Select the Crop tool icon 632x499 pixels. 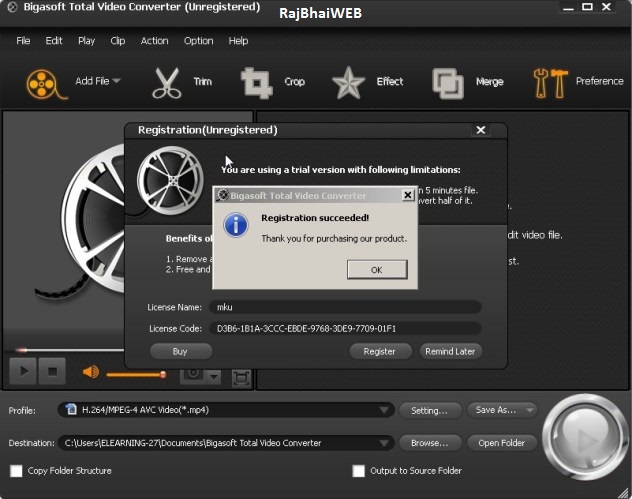256,83
